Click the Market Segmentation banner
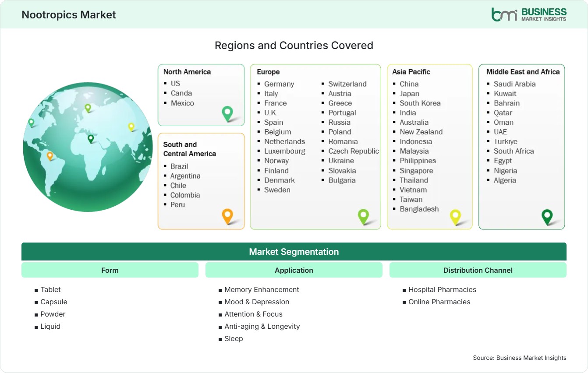 point(294,252)
